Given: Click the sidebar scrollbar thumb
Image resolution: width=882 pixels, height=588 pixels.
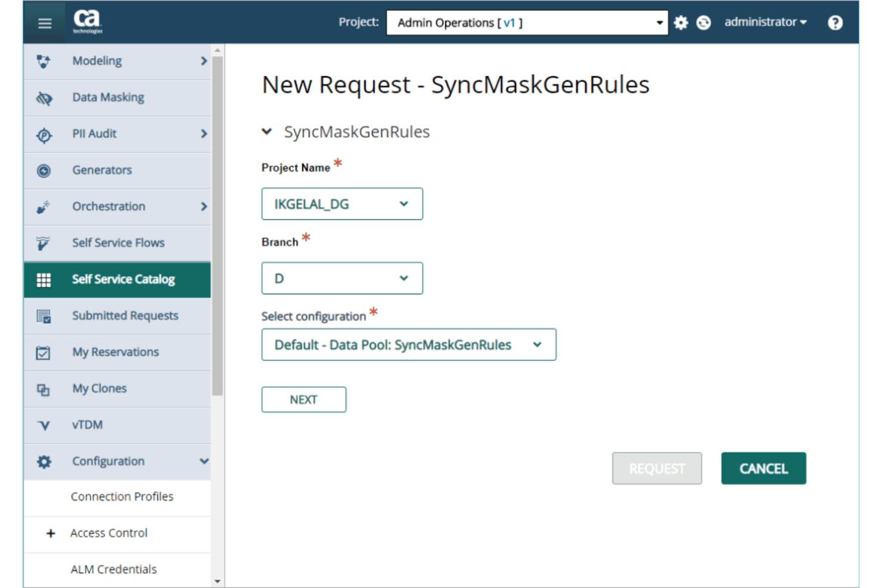Looking at the screenshot, I should pyautogui.click(x=218, y=226).
